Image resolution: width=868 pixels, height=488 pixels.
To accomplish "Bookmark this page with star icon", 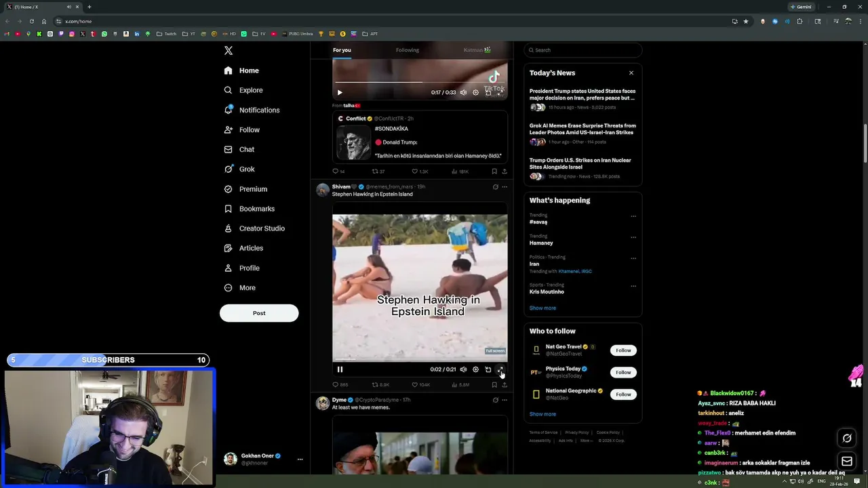I will tap(746, 21).
